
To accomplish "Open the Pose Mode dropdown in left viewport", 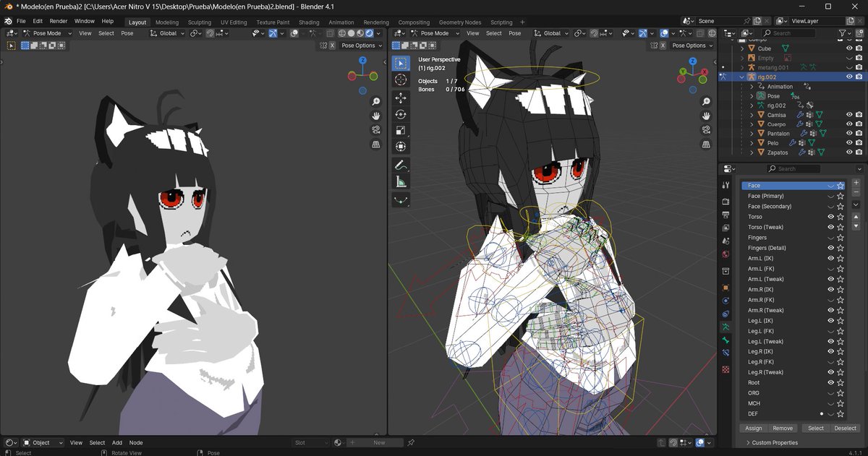I will (48, 33).
